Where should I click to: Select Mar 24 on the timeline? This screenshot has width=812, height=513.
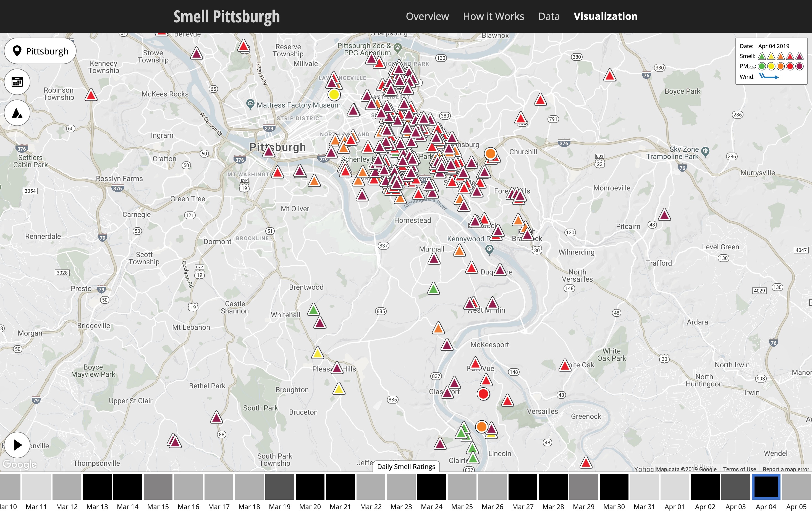point(431,486)
